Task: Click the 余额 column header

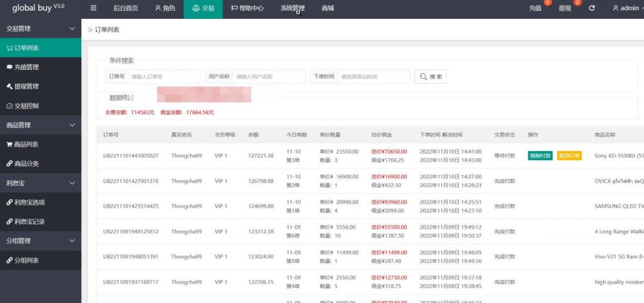Action: pos(253,135)
